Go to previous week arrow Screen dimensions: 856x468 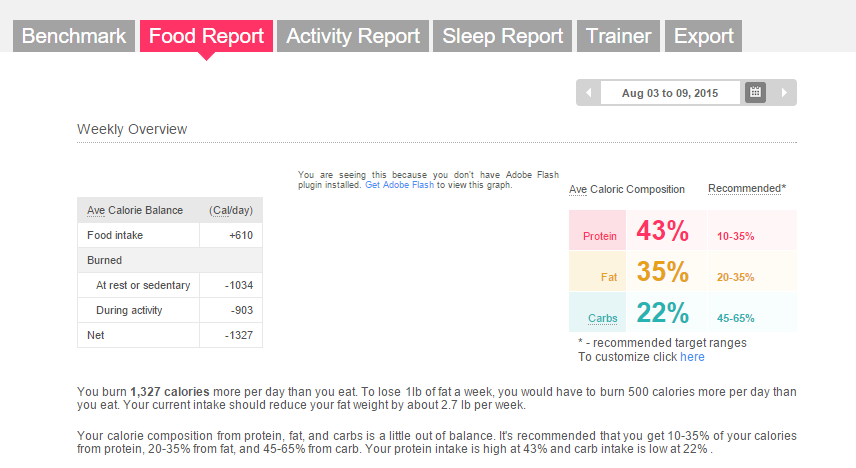[x=588, y=93]
